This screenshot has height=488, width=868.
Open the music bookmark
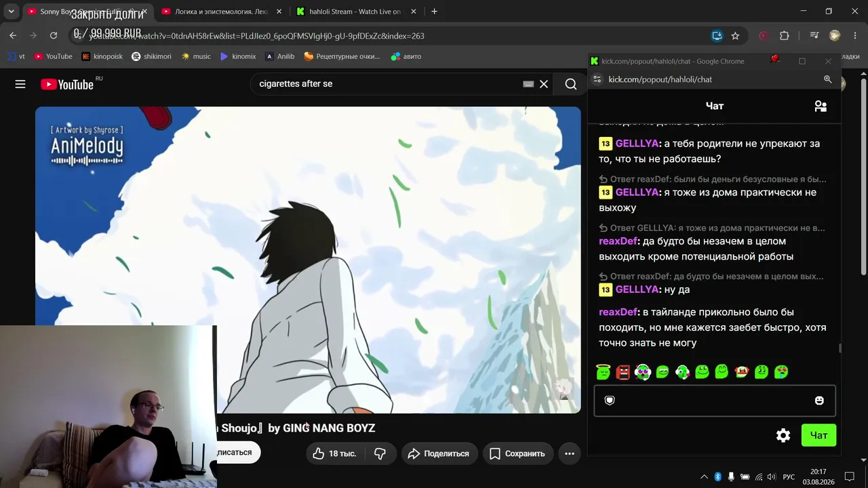195,56
